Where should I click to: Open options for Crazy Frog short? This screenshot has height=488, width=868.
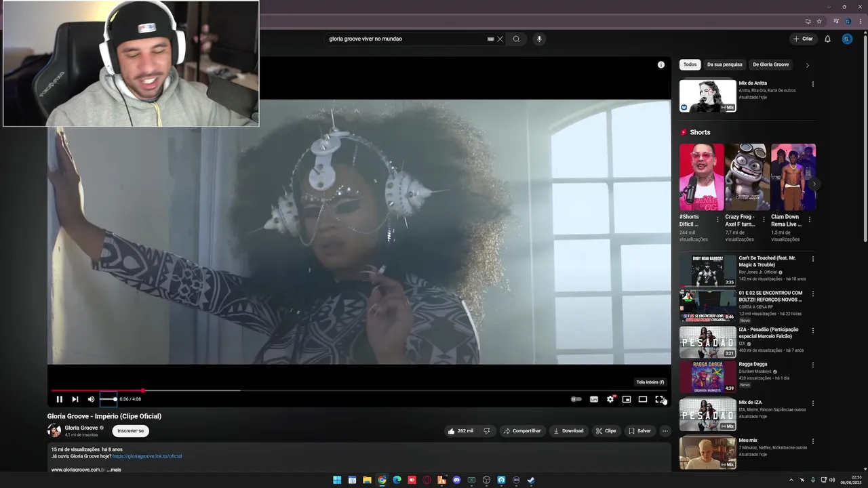pos(764,220)
